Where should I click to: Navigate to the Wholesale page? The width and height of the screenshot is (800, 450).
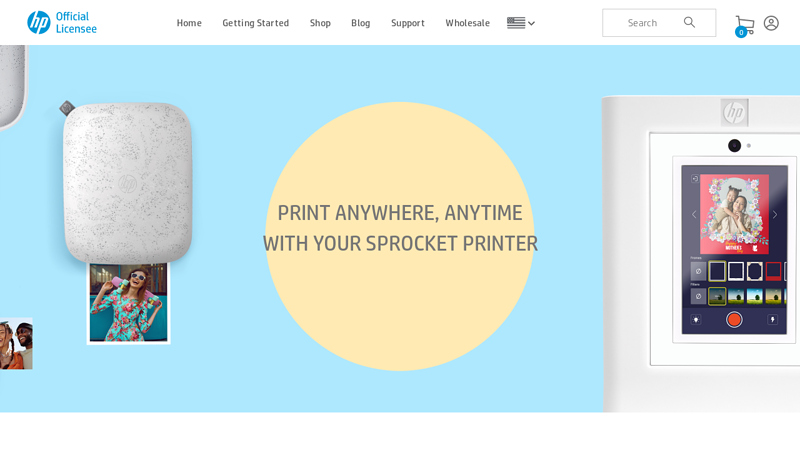pyautogui.click(x=467, y=23)
